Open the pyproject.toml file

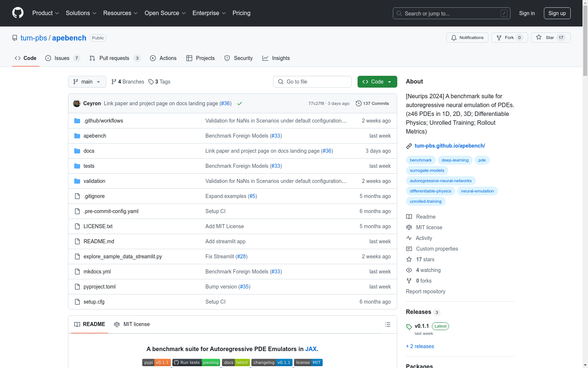click(x=100, y=287)
